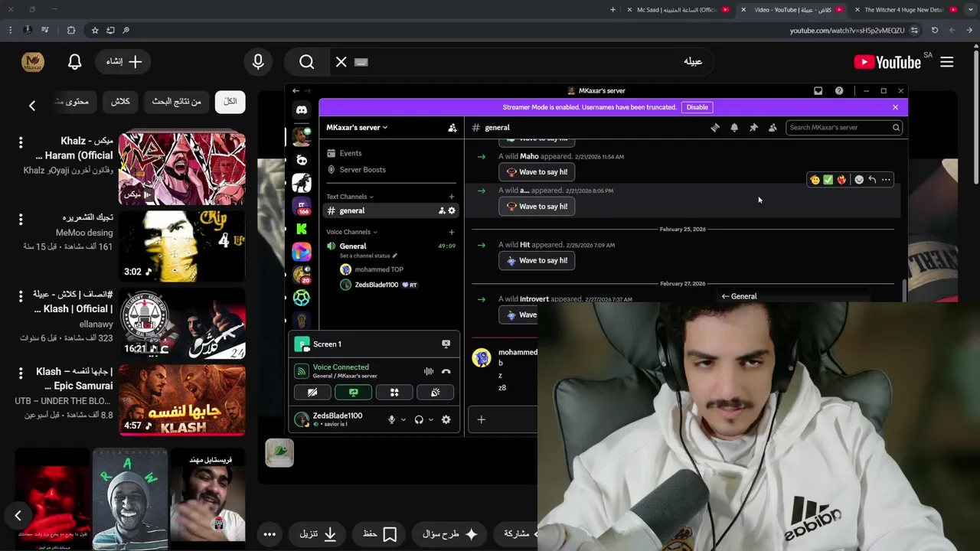Open the Kick server icon in Discord sidebar
This screenshot has height=551, width=980.
coord(302,229)
